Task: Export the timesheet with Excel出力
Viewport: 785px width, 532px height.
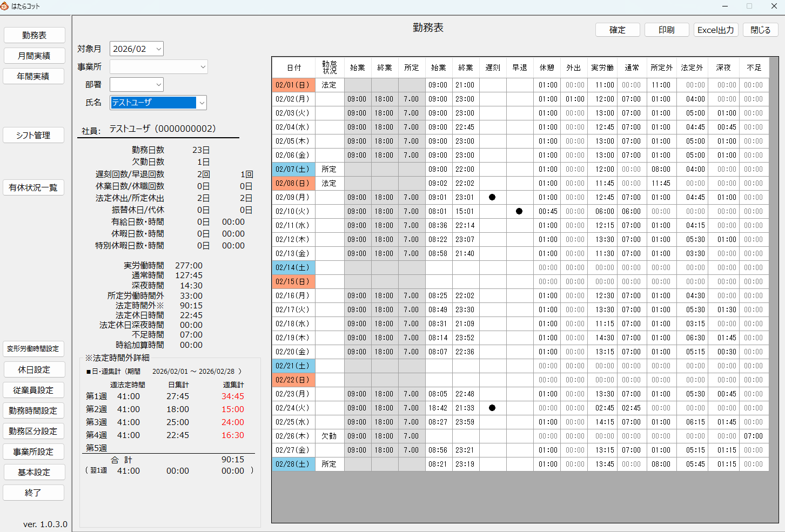Action: pos(715,30)
